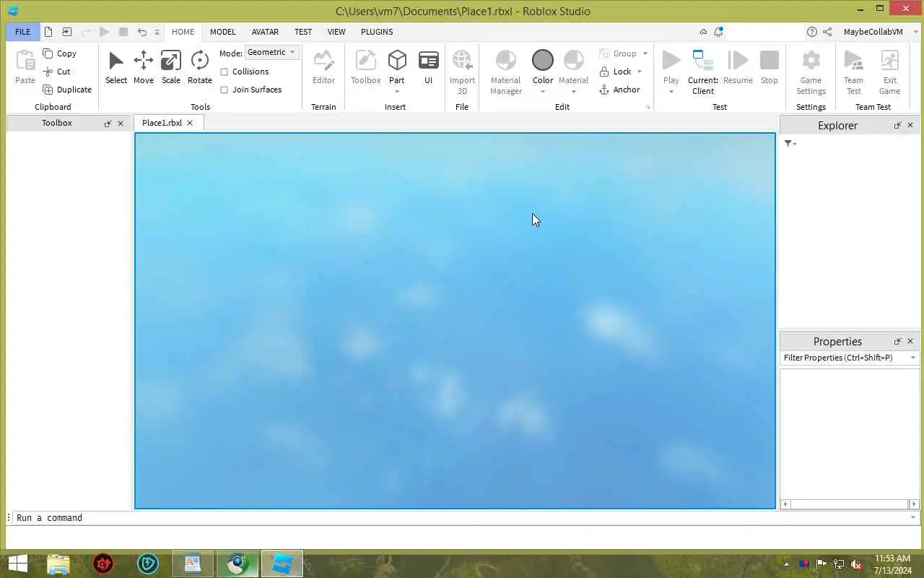Click the Undo arrow in quick access bar
Image resolution: width=924 pixels, height=578 pixels.
[x=142, y=32]
